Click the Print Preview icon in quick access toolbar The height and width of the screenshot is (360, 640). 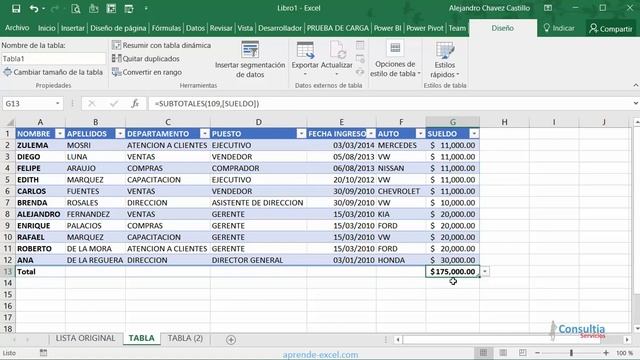point(76,9)
